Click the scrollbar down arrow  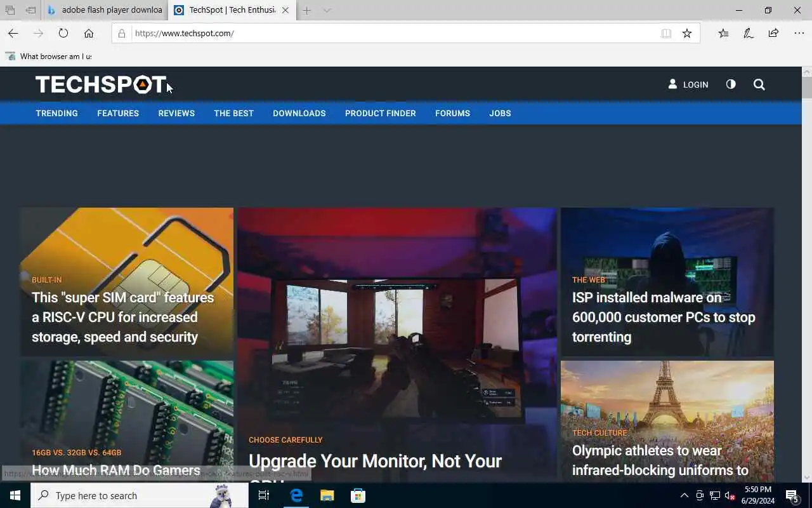point(806,477)
